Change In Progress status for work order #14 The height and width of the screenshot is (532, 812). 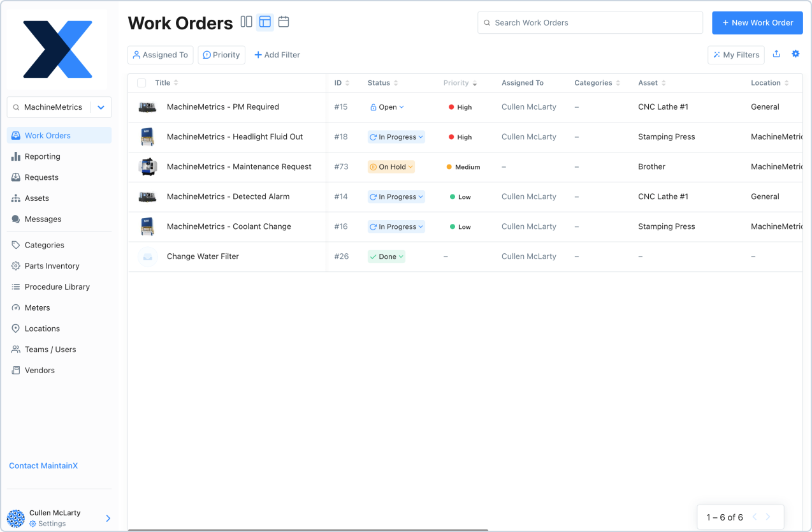396,197
